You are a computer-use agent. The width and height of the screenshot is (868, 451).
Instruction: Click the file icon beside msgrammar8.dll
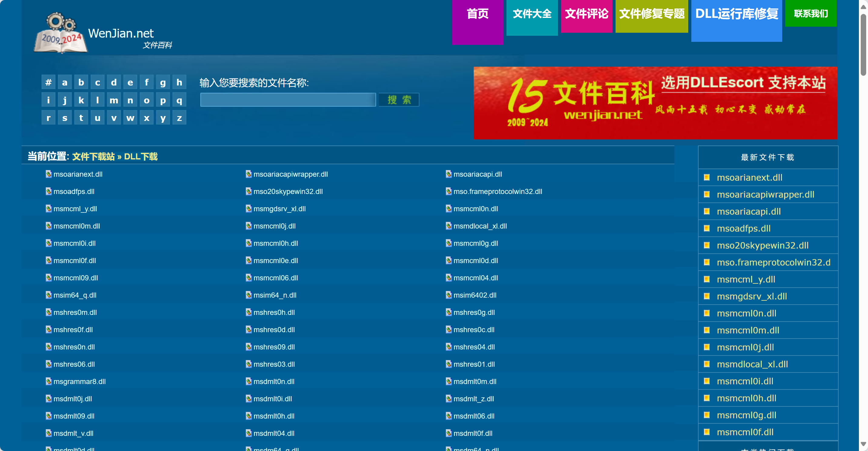(x=48, y=381)
